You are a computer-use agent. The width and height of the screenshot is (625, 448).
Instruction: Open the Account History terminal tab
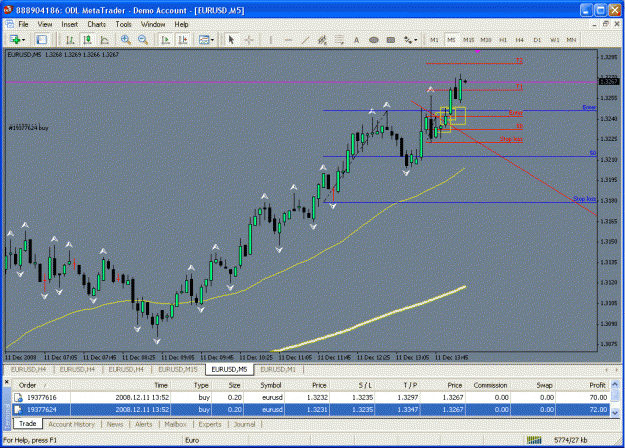click(71, 424)
